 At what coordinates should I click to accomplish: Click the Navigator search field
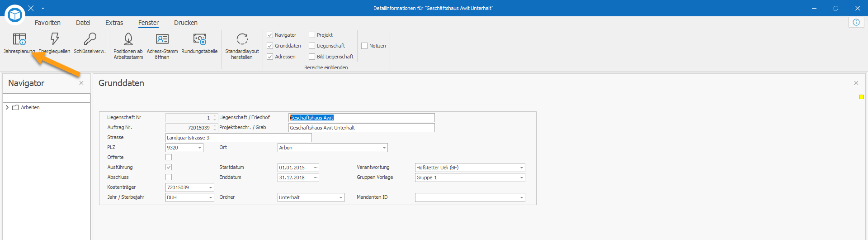(x=47, y=98)
